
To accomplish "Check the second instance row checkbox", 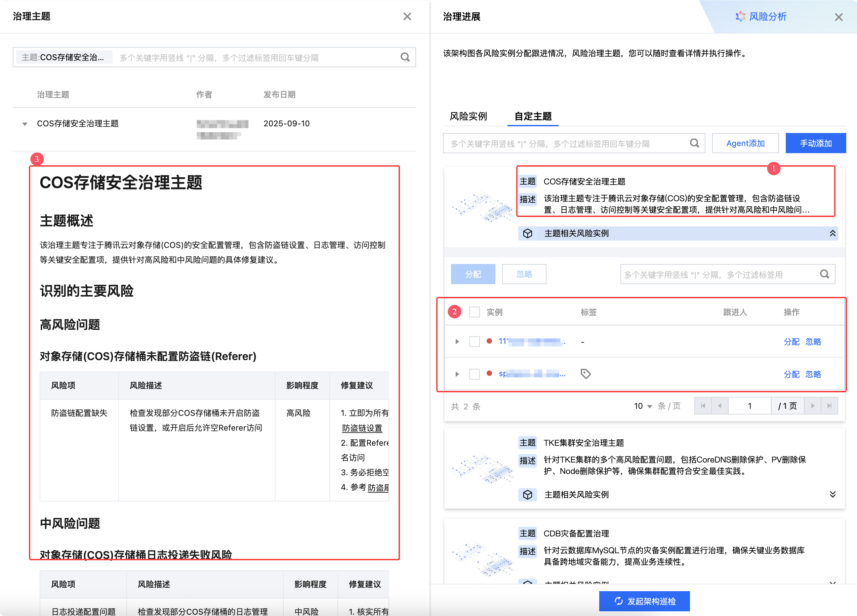I will point(474,374).
